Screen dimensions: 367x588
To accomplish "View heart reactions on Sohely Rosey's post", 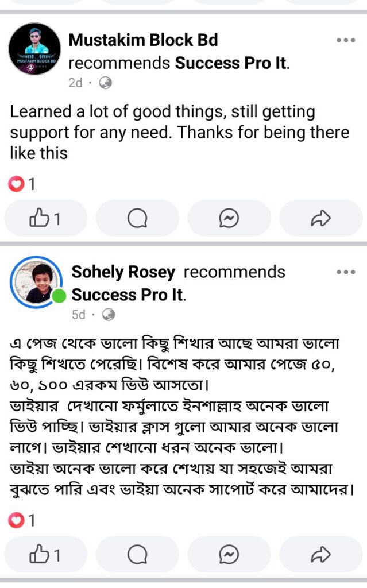I will click(x=22, y=520).
